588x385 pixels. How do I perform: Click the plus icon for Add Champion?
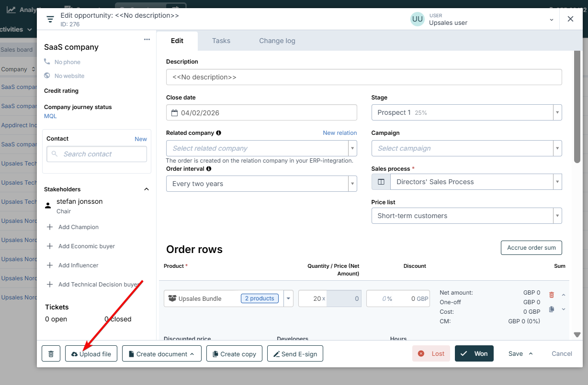pos(50,227)
